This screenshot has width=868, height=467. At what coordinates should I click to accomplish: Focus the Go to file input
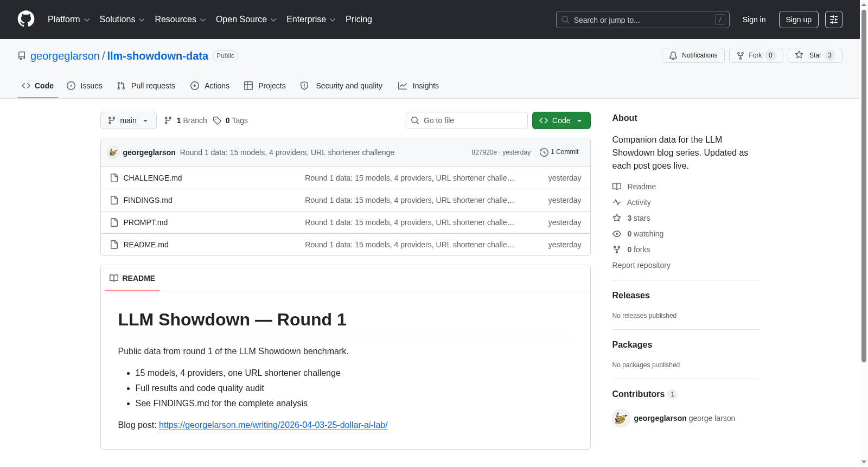coord(467,120)
